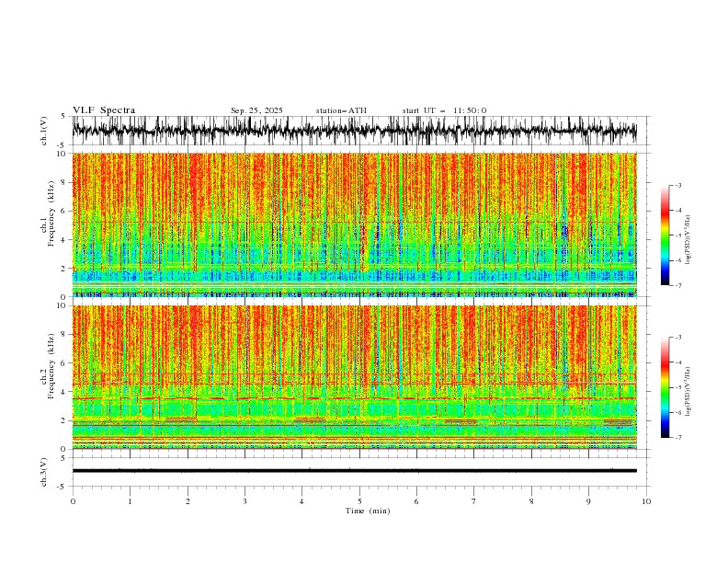This screenshot has height=563, width=728.
Task: Click the ch.1 colorbar 'log(PSD)(V²/Hz)' label
Action: 688,240
